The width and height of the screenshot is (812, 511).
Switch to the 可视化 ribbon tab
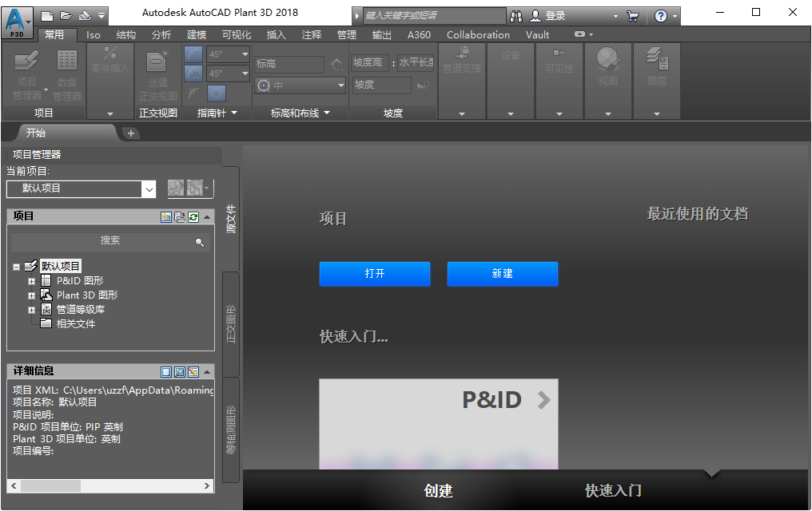tap(236, 35)
